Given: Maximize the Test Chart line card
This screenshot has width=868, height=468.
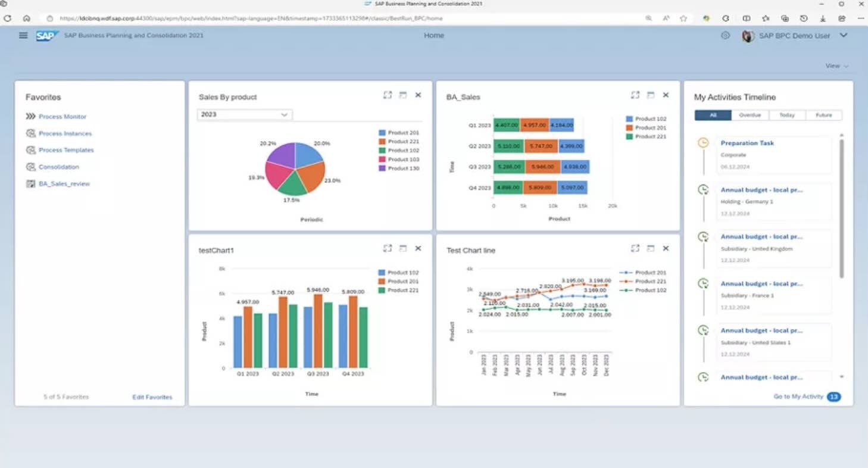Looking at the screenshot, I should click(635, 248).
